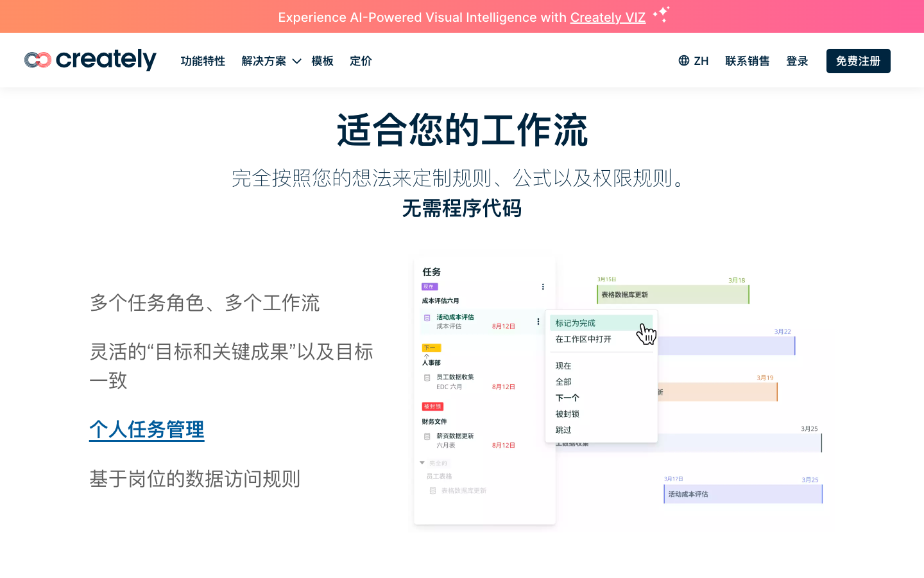Image resolution: width=924 pixels, height=578 pixels.
Task: Choose 在工作区中打开 from the context menu
Action: [x=583, y=339]
